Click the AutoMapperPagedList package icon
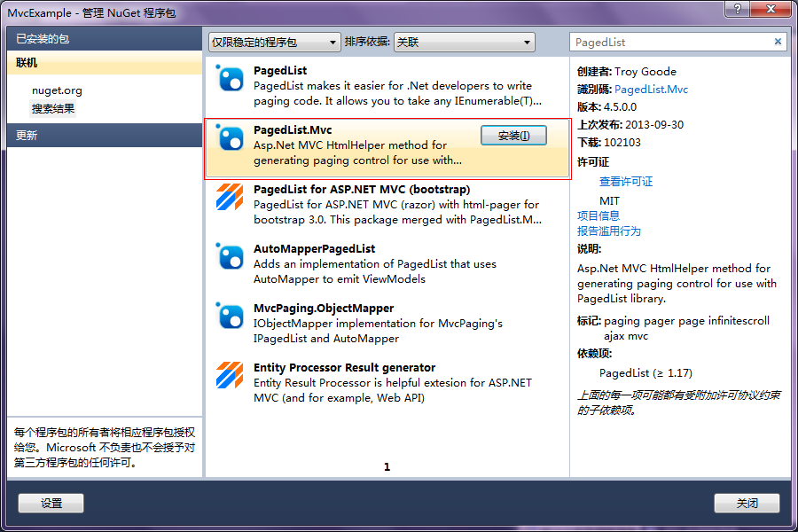This screenshot has height=532, width=798. (230, 257)
